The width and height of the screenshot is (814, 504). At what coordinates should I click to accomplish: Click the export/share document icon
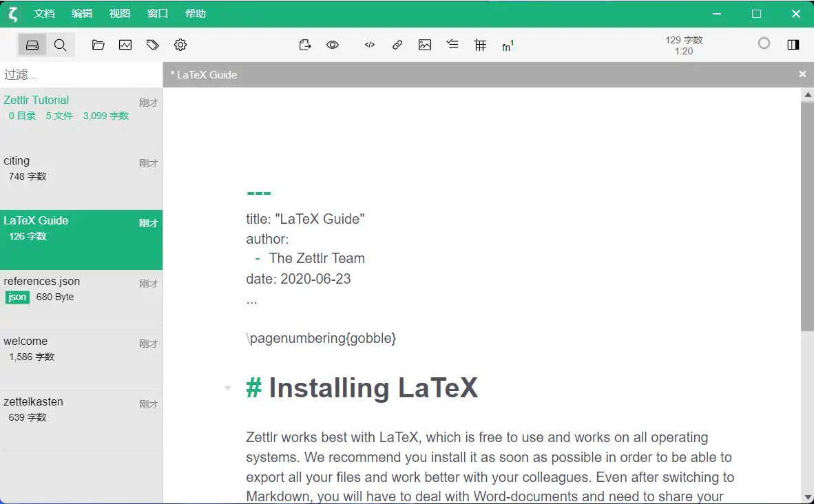point(304,45)
